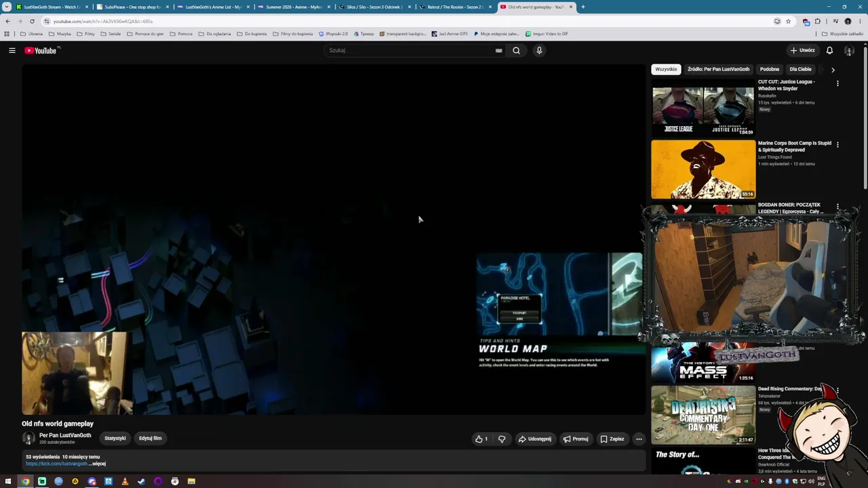Open the bookmarks apps grid icon
This screenshot has width=868, height=488.
click(x=7, y=33)
